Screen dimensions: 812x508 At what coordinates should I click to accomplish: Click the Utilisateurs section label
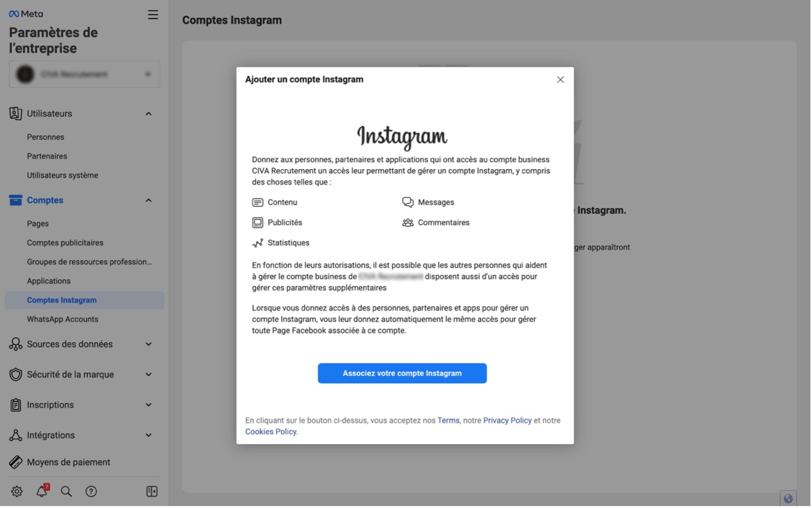click(49, 114)
